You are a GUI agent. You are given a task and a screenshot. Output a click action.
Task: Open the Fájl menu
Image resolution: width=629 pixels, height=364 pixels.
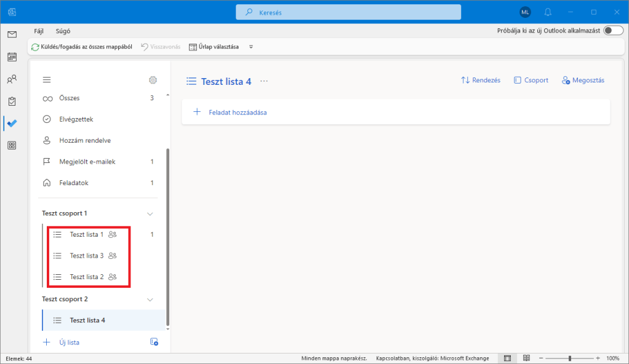tap(39, 30)
